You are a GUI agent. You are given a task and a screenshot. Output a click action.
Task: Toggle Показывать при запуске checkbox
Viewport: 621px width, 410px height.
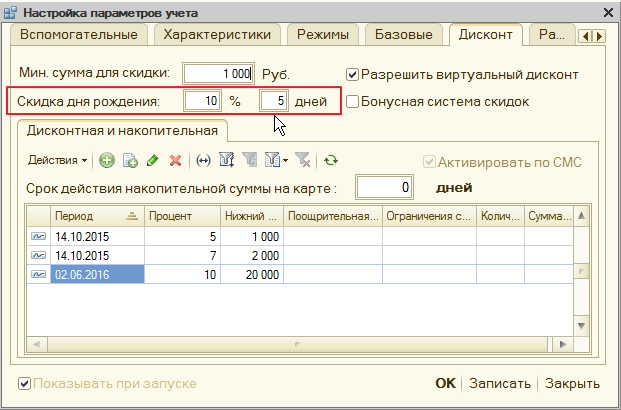(25, 383)
